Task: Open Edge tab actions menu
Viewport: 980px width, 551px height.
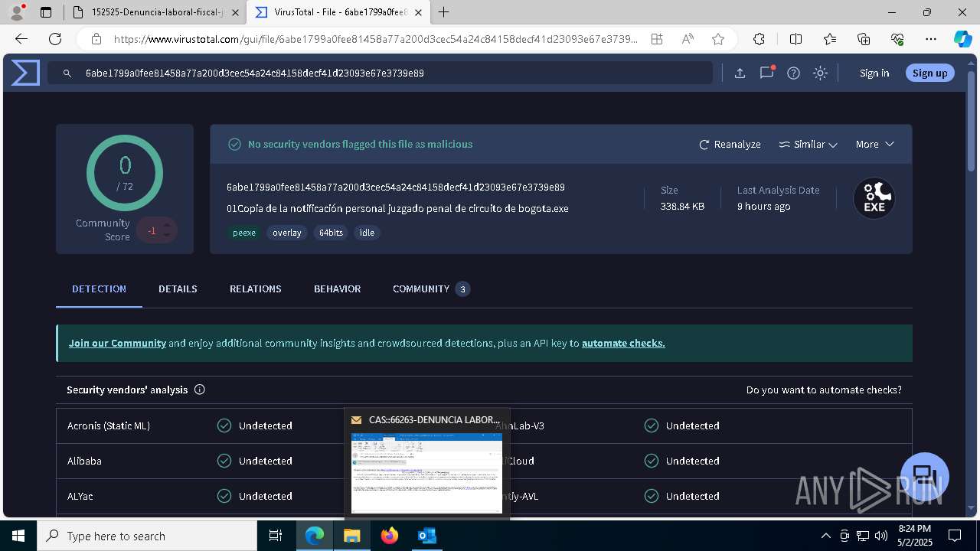Action: [46, 12]
